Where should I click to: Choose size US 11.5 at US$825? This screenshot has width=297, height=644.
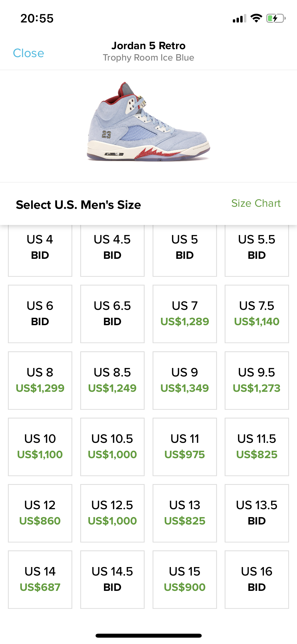click(257, 447)
